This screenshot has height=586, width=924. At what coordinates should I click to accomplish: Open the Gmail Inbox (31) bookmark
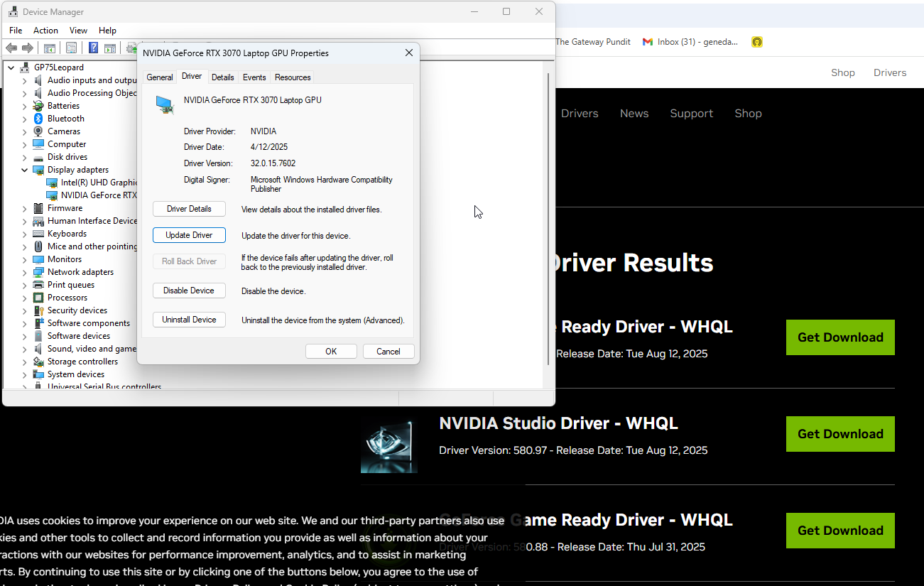coord(690,42)
